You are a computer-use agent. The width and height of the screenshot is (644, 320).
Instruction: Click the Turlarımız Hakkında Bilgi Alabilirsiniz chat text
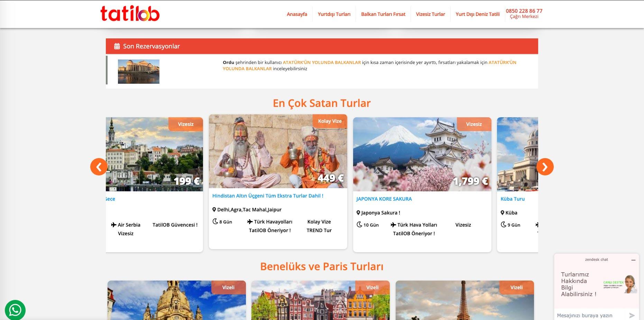579,284
